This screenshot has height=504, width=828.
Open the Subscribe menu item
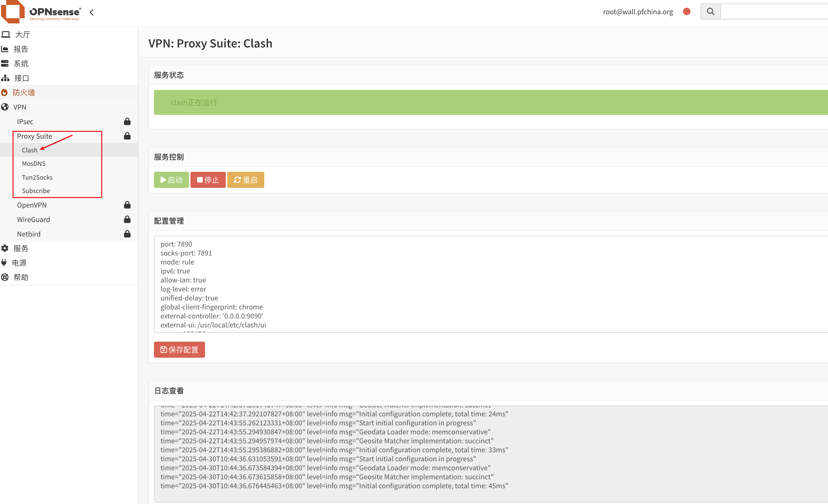click(x=35, y=191)
